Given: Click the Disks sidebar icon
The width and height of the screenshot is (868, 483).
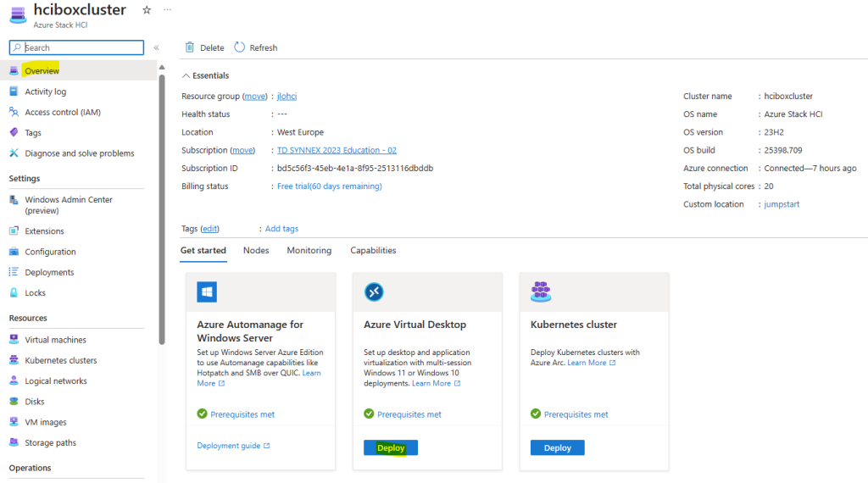Looking at the screenshot, I should coord(14,401).
